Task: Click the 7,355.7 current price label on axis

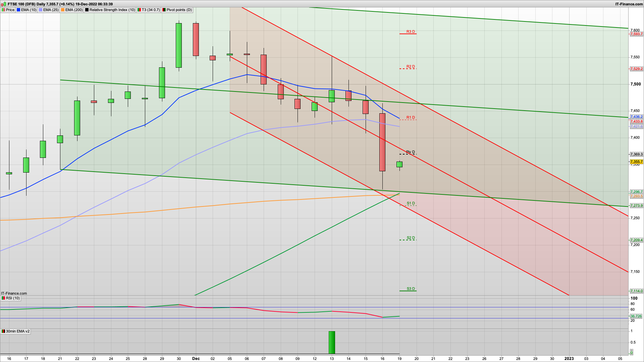Action: click(x=636, y=162)
